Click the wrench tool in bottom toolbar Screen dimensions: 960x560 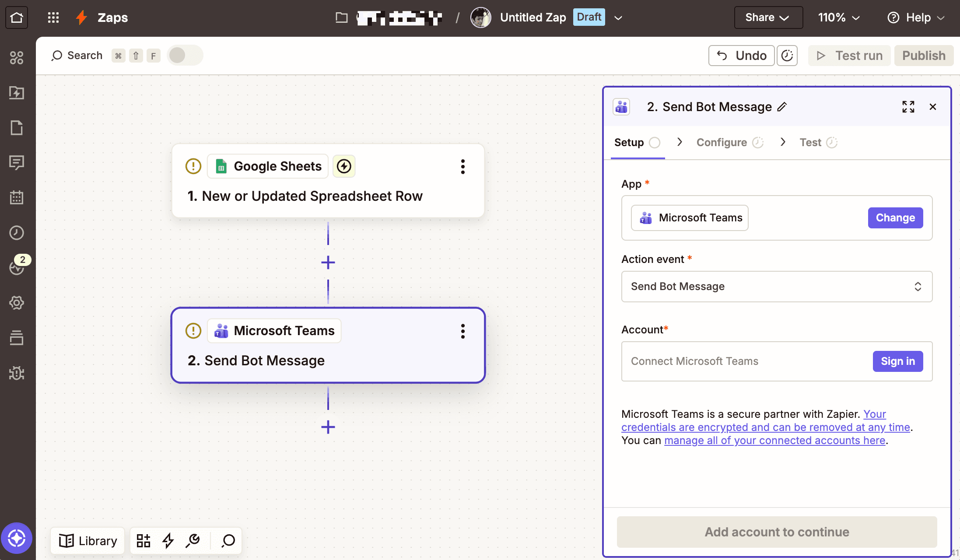pos(193,541)
